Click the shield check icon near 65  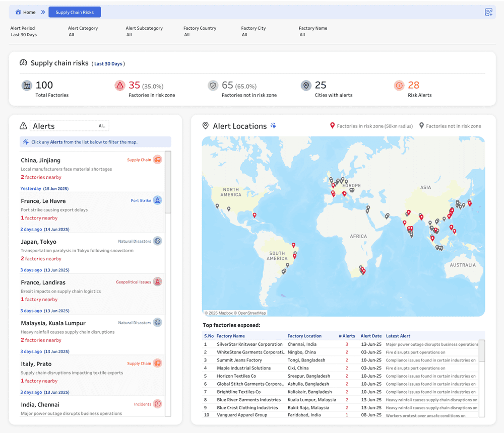click(213, 86)
